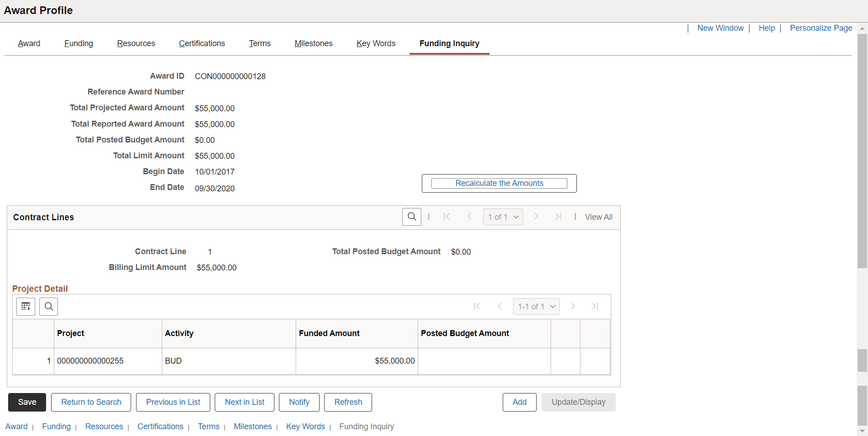
Task: Click previous row arrow in Project Detail
Action: (x=500, y=306)
